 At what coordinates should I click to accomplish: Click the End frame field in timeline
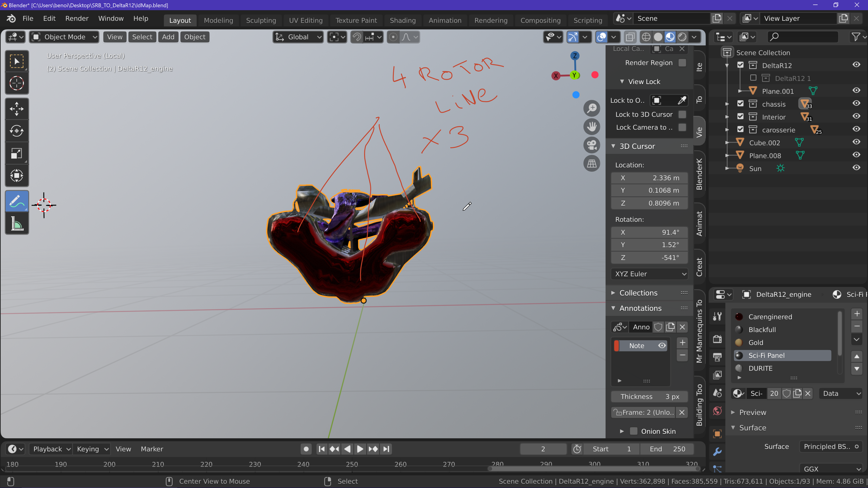point(667,449)
